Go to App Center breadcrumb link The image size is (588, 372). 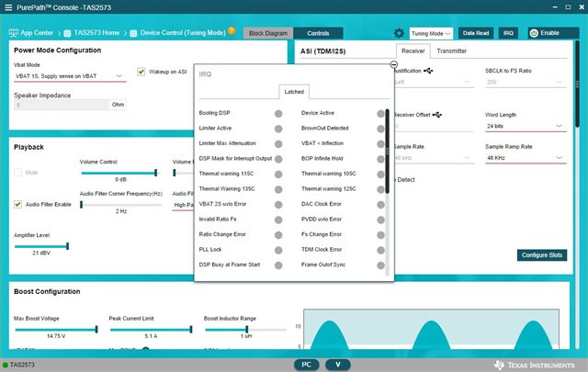point(37,33)
